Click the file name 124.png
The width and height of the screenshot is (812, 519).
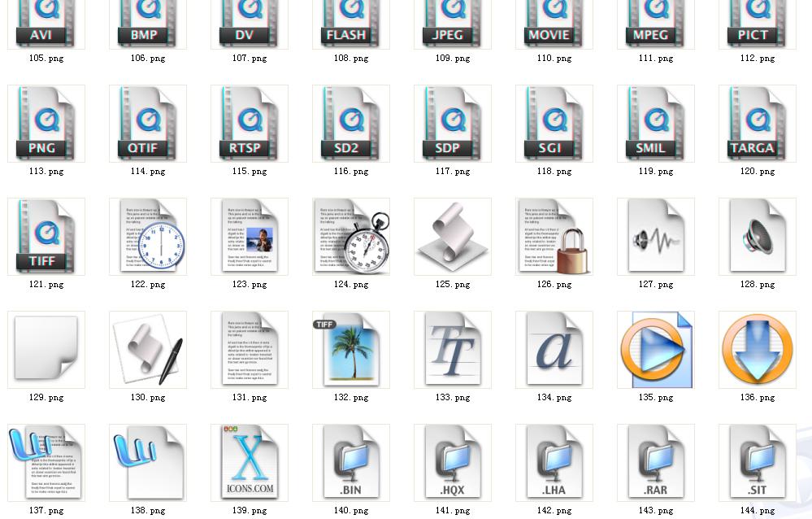pyautogui.click(x=350, y=284)
